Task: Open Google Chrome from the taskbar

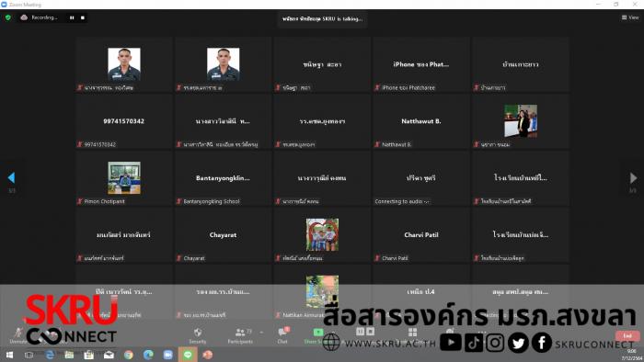Action: click(129, 355)
